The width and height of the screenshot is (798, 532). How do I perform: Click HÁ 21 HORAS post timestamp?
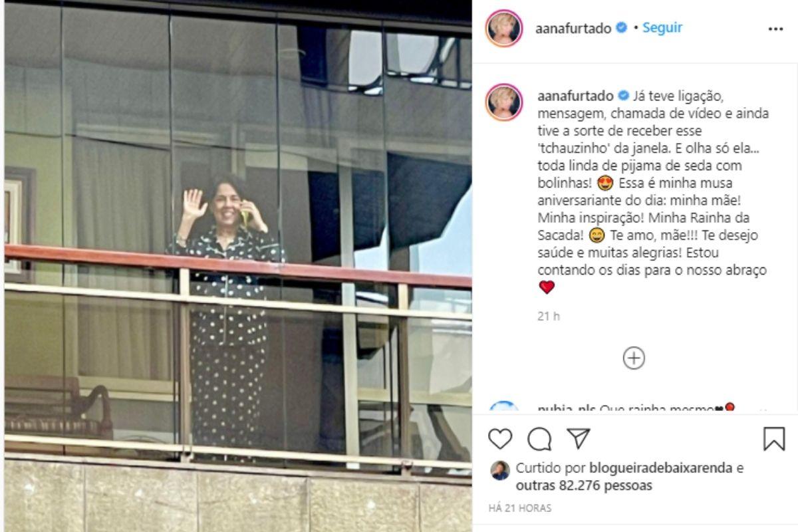pos(520,508)
